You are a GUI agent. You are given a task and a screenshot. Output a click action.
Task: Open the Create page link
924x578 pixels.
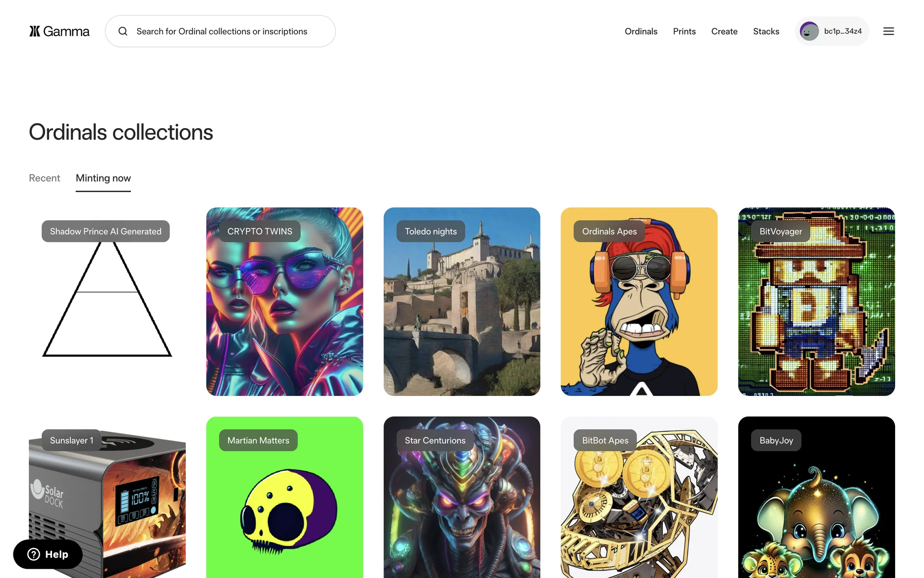tap(724, 31)
